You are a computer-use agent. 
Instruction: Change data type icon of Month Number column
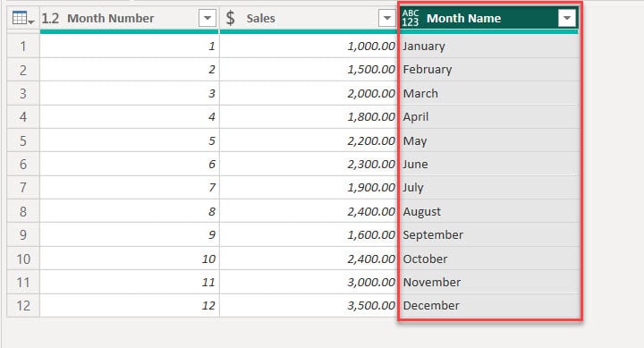click(50, 18)
